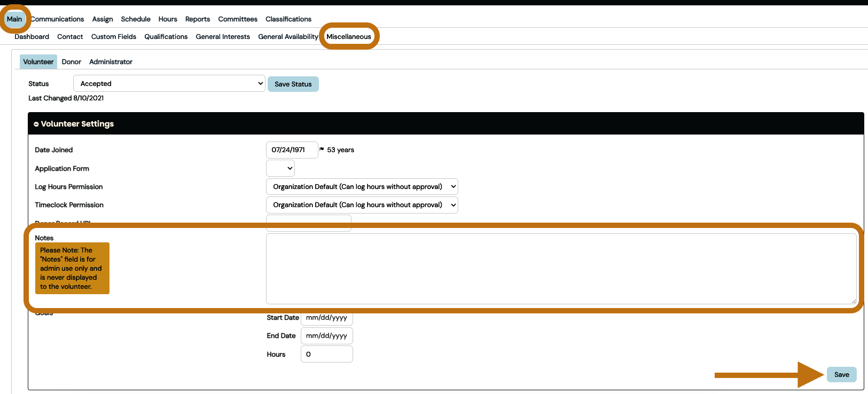Screen dimensions: 868x394
Task: Open the Communications menu
Action: click(58, 19)
